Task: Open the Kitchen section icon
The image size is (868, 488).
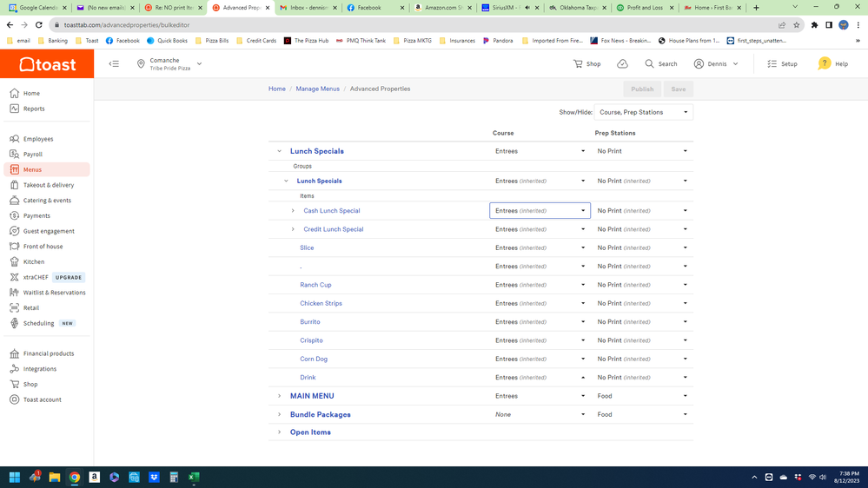Action: (15, 261)
